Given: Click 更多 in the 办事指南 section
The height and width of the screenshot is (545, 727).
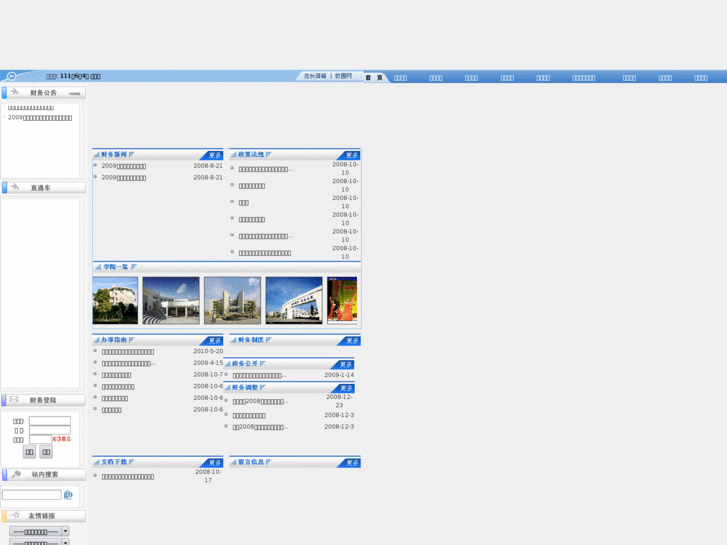Looking at the screenshot, I should [x=215, y=340].
